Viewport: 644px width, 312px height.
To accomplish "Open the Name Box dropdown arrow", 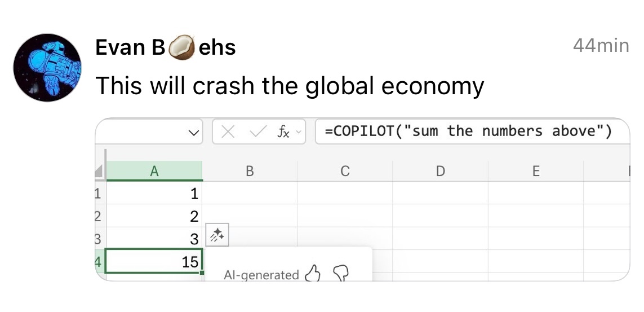I will coord(193,133).
